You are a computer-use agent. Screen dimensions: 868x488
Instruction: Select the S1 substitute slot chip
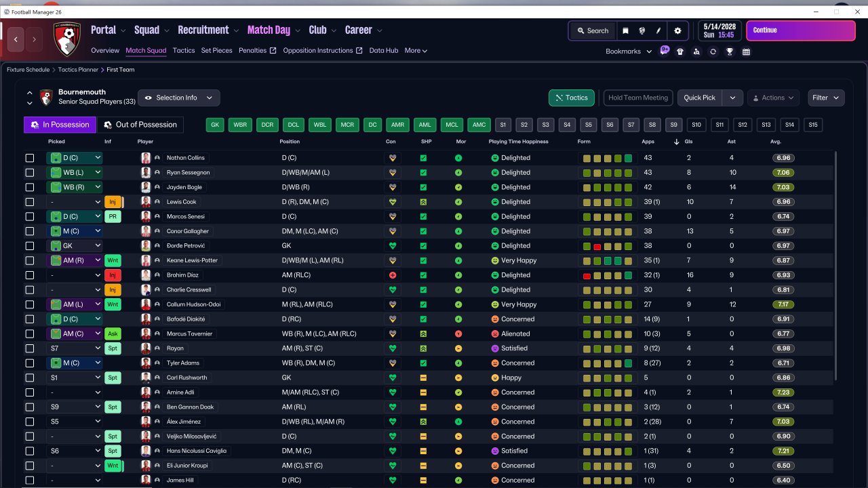(x=502, y=125)
